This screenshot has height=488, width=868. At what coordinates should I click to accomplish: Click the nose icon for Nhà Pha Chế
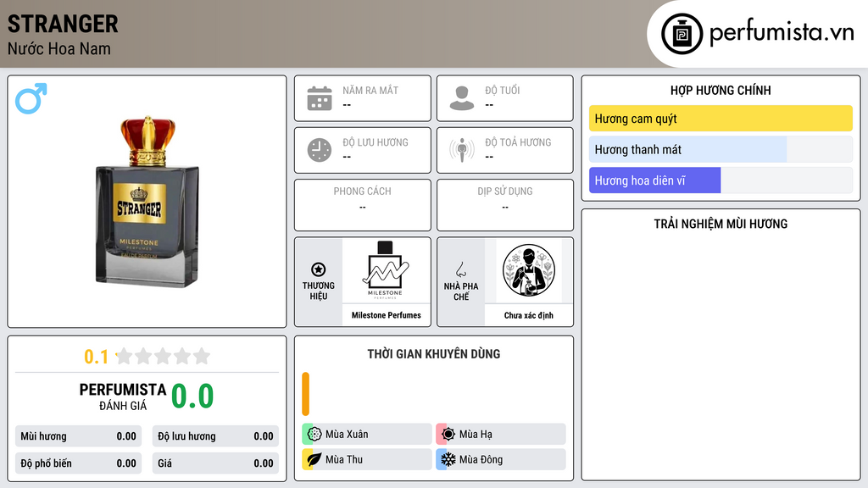click(460, 269)
